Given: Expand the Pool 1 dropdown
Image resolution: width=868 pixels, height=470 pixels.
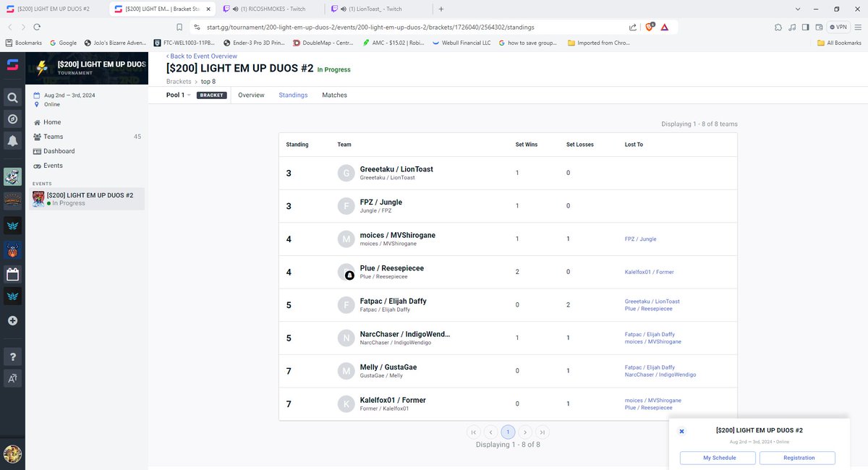Looking at the screenshot, I should 179,95.
